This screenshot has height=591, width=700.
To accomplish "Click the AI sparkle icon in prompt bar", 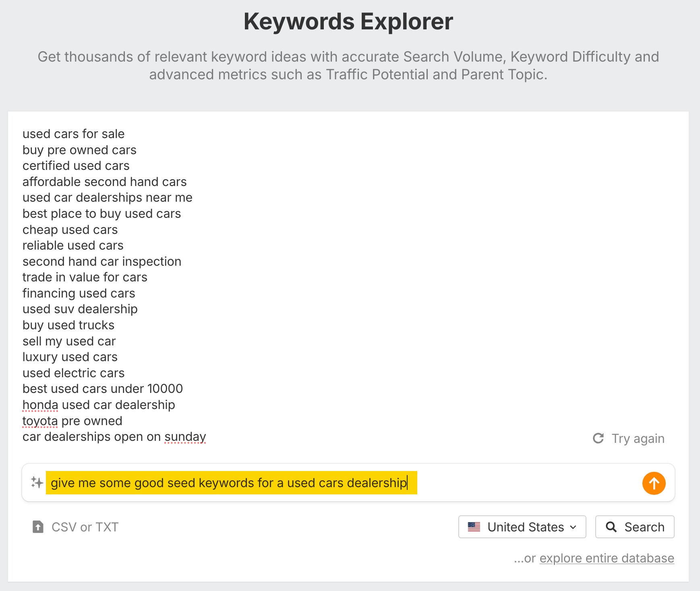I will (36, 483).
